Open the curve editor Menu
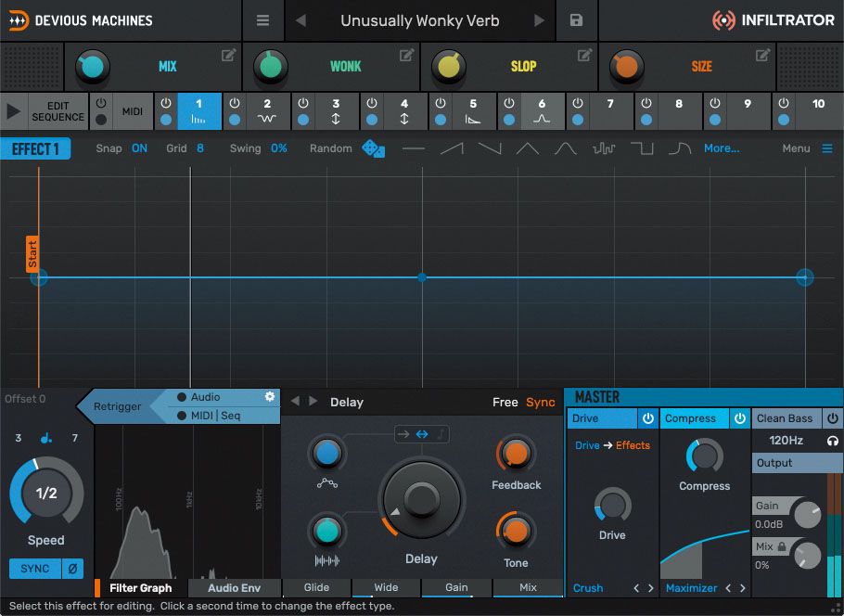Viewport: 844px width, 616px height. (808, 148)
